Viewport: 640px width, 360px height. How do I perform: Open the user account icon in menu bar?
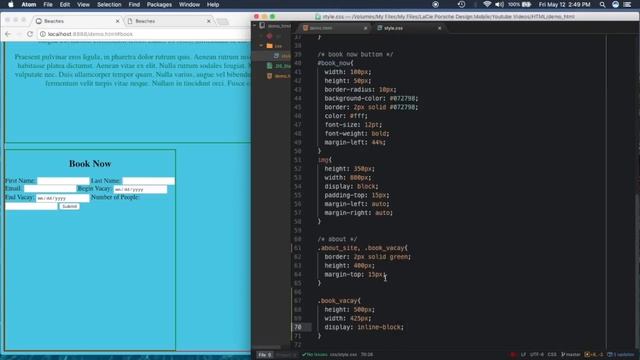(x=616, y=4)
